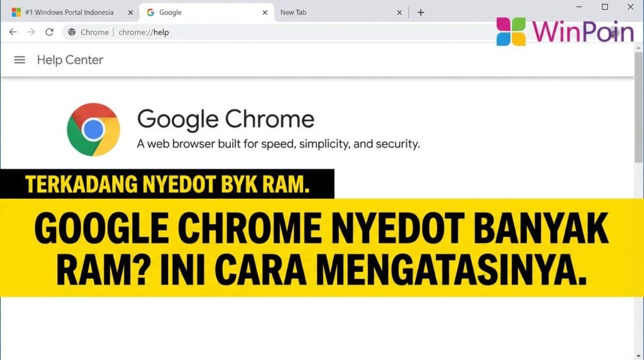
Task: Close the New Tab tab
Action: [400, 13]
